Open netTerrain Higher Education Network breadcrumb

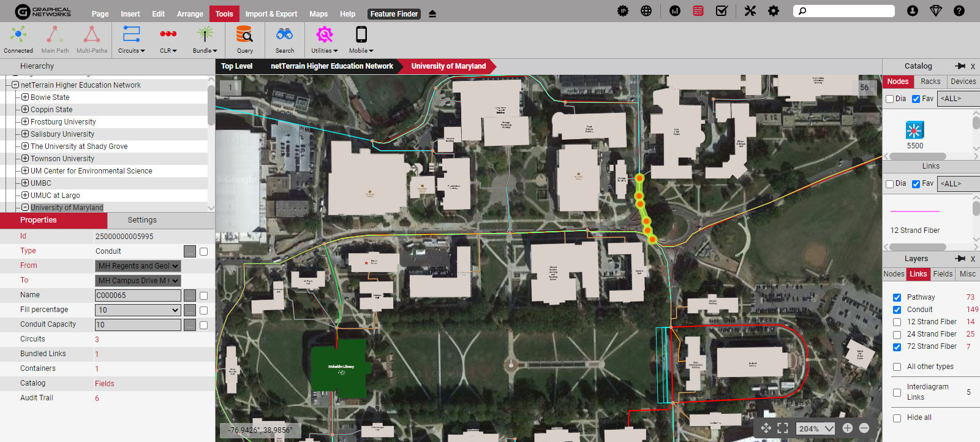pos(332,66)
